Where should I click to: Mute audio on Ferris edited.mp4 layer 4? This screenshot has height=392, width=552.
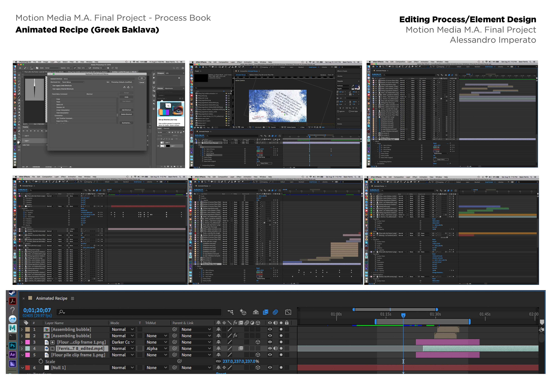[x=275, y=348]
